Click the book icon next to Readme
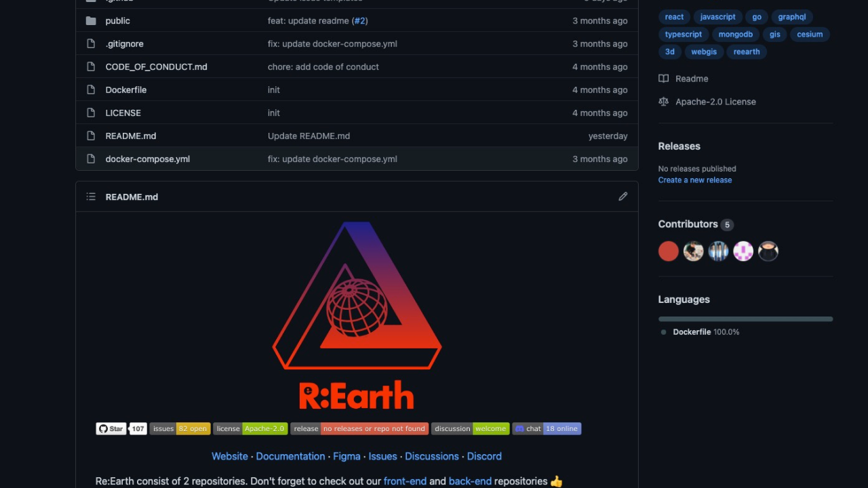 tap(664, 79)
